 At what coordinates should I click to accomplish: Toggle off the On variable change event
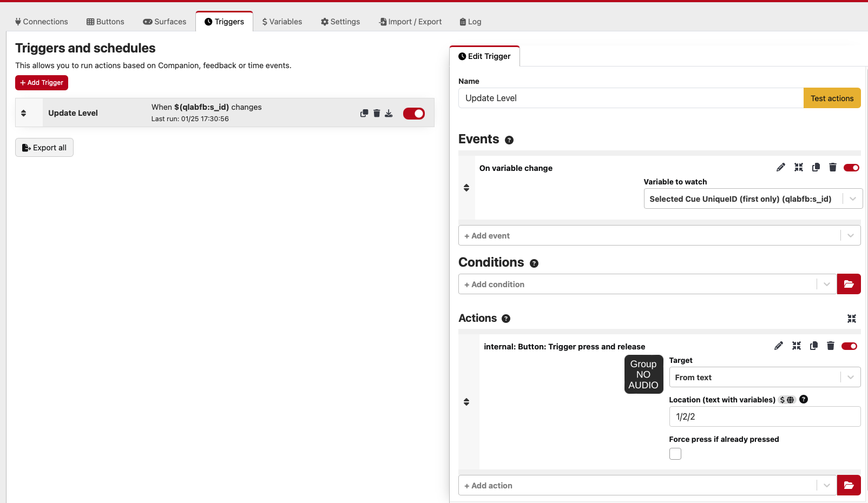pos(851,168)
